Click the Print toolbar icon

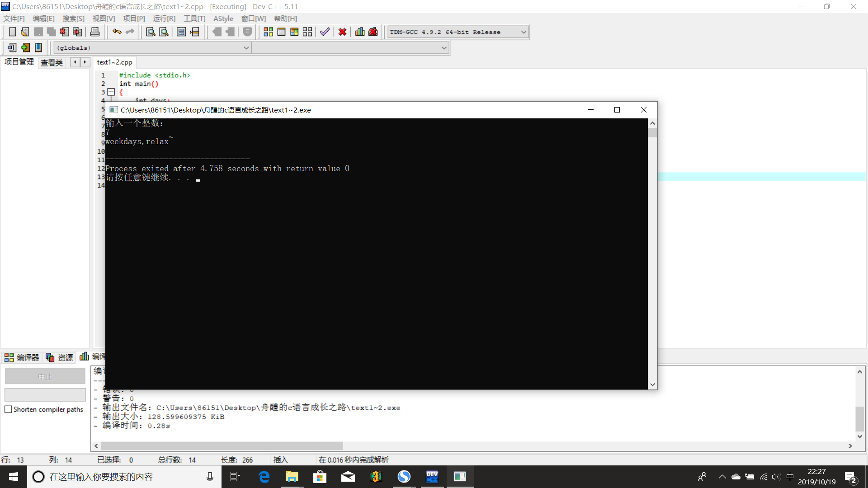tap(95, 32)
